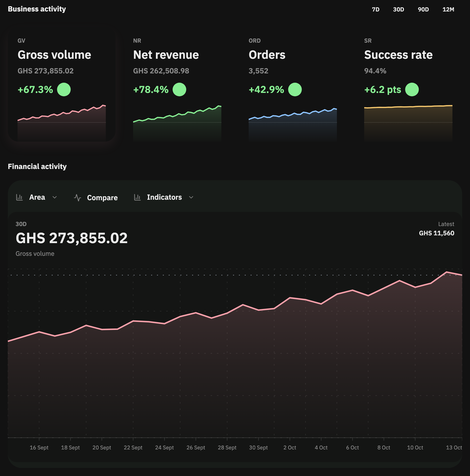Click the bar chart icon beside Indicators
The width and height of the screenshot is (470, 476).
point(137,197)
